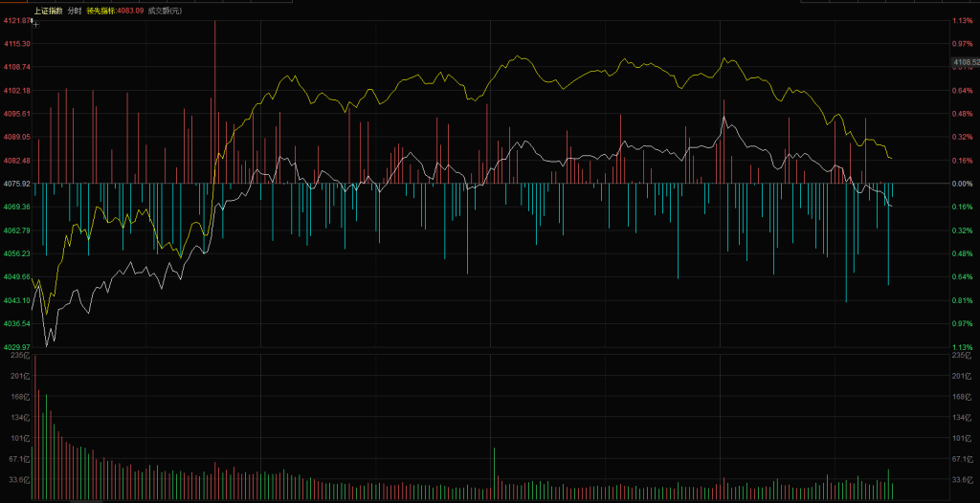The height and width of the screenshot is (503, 980).
Task: Click the 4075.92 baseline price on left axis
Action: pos(17,183)
